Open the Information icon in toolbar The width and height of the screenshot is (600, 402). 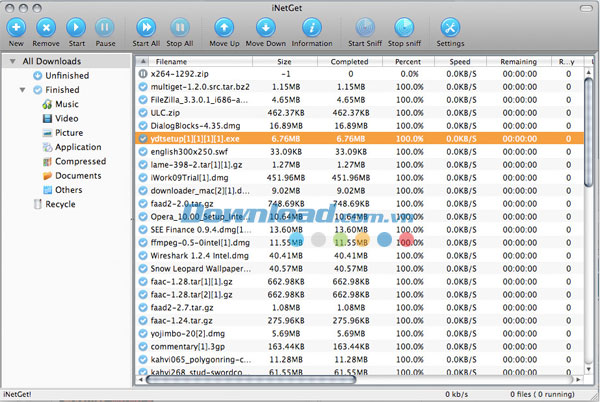coord(312,28)
